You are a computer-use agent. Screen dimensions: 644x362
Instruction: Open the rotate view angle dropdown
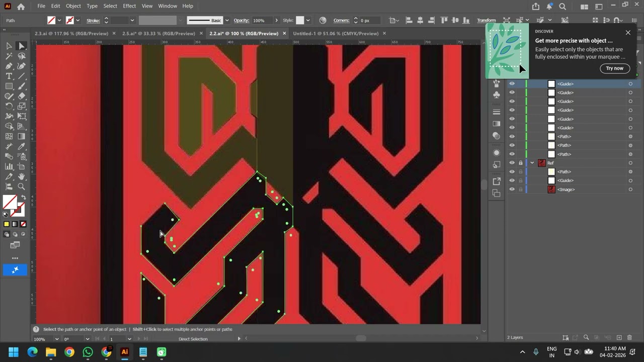88,339
